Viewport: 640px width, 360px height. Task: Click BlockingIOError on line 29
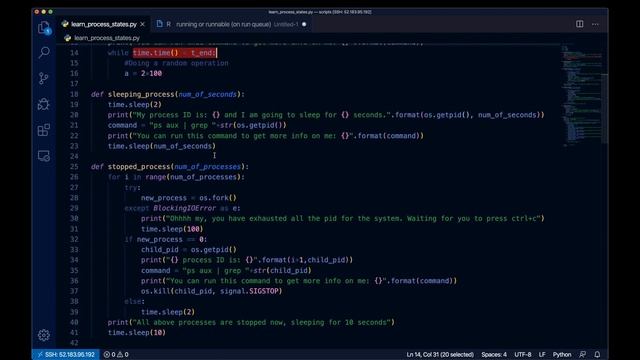184,208
